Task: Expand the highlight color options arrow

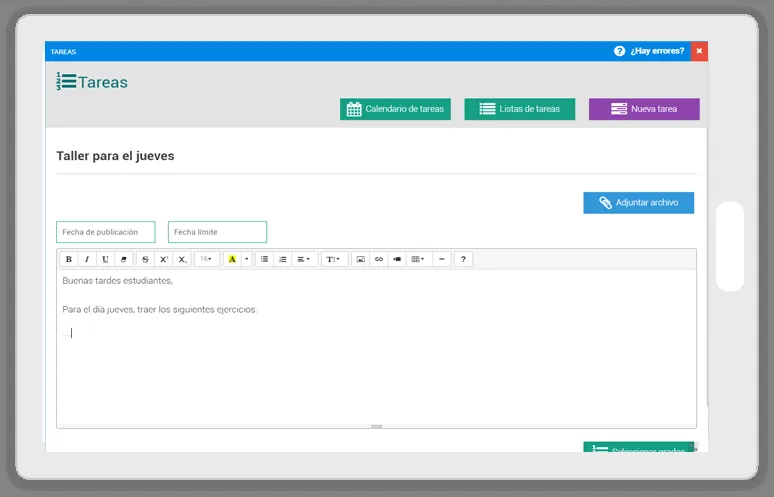Action: 247,259
